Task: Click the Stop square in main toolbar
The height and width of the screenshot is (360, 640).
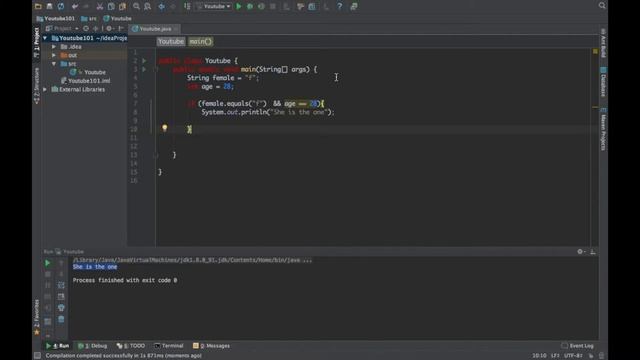Action: pos(273,6)
